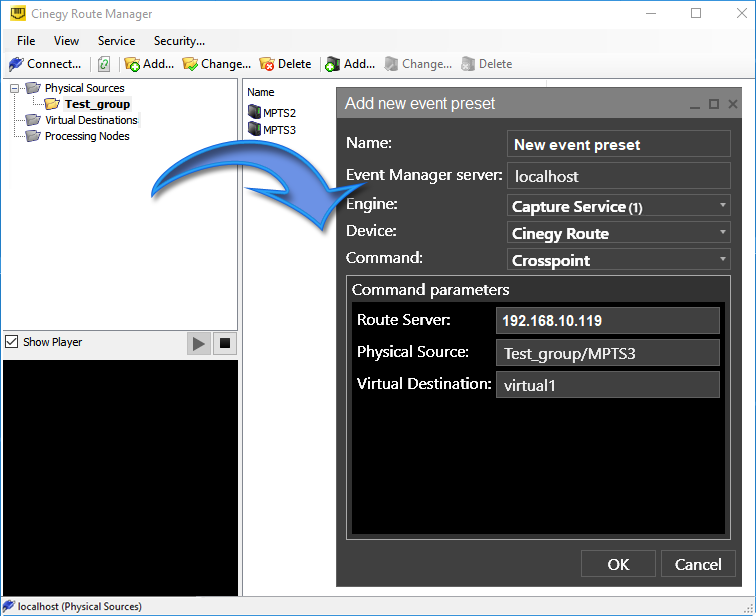Image resolution: width=756 pixels, height=616 pixels.
Task: Open the Device dropdown showing Cinegy Route
Action: (x=619, y=233)
